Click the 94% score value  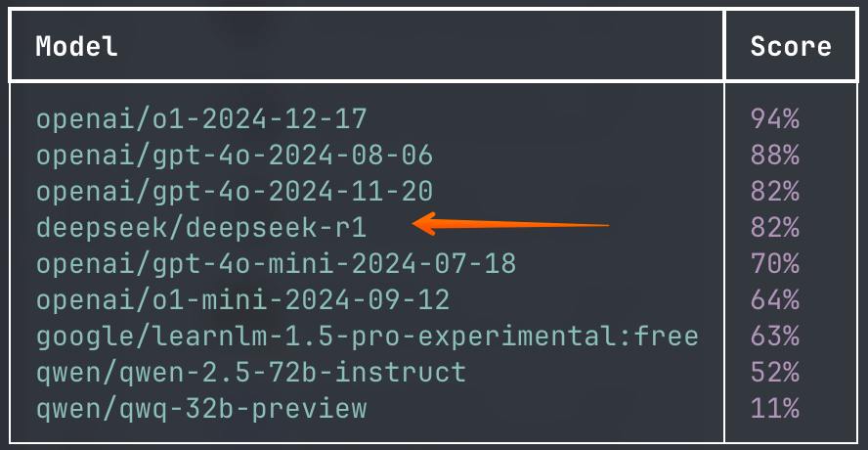tap(775, 119)
